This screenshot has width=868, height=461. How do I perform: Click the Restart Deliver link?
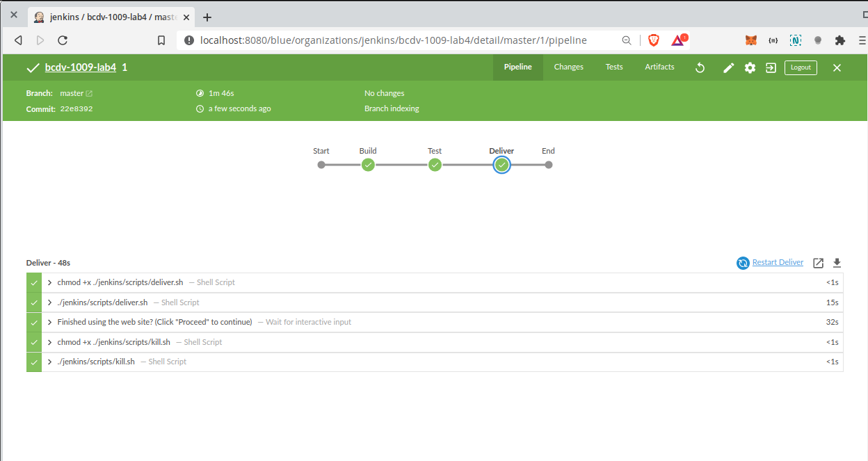(777, 262)
